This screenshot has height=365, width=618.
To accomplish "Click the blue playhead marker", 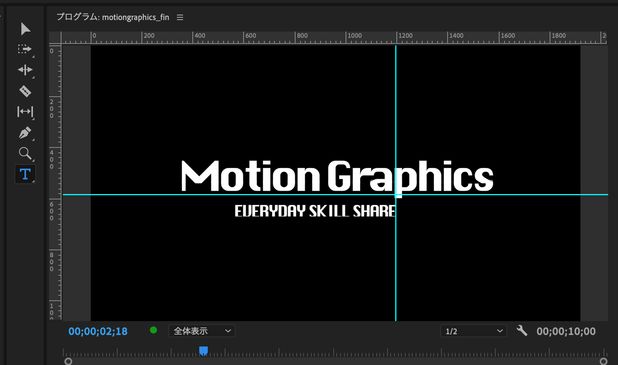I will [203, 350].
